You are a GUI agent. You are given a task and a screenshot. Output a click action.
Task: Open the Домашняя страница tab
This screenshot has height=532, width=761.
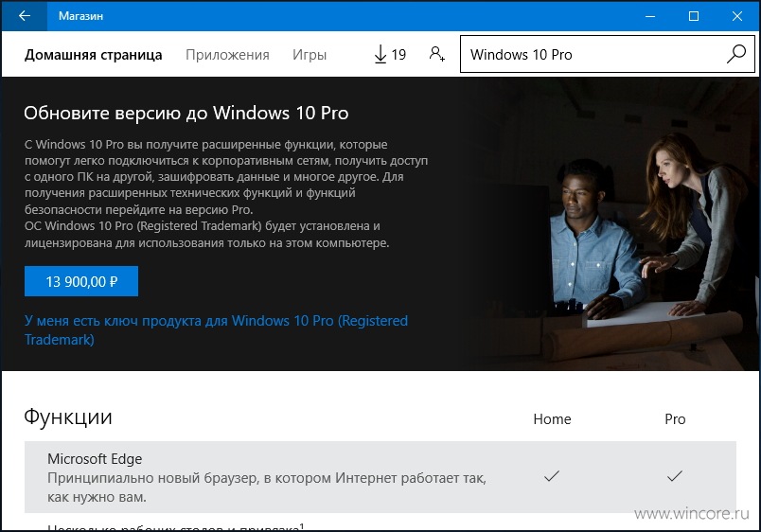93,55
